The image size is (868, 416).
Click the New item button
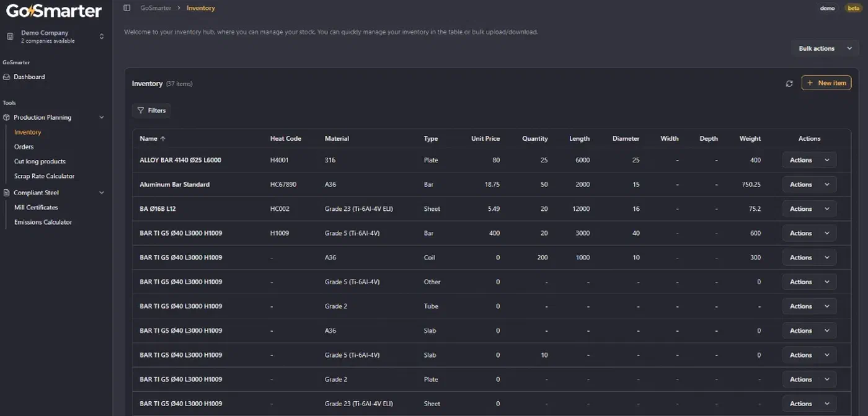pyautogui.click(x=826, y=83)
